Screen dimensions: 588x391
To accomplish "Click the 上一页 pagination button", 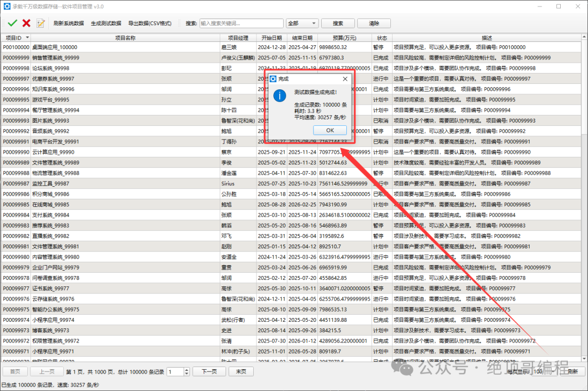I will (x=47, y=371).
